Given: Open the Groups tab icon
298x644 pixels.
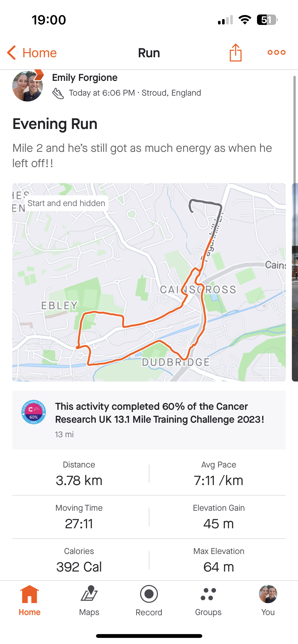Looking at the screenshot, I should [x=208, y=594].
